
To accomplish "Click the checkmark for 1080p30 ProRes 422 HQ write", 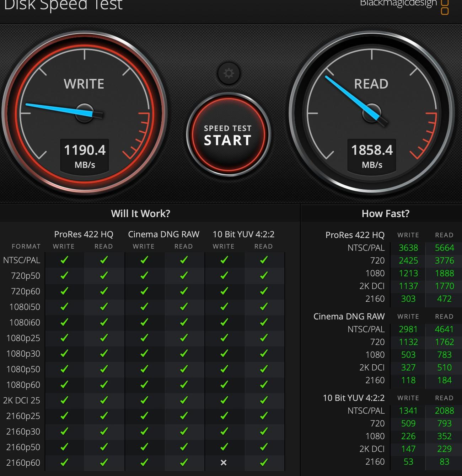I will 64,354.
